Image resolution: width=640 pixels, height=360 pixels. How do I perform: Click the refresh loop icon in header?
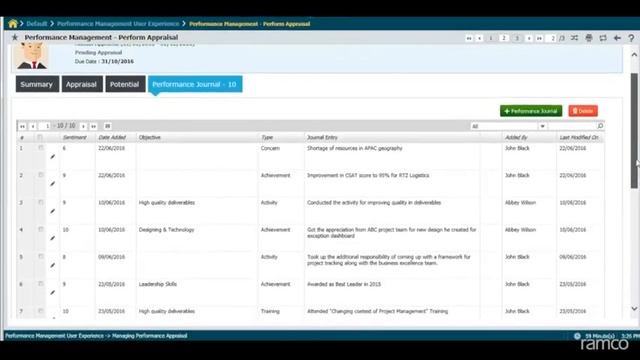(603, 38)
